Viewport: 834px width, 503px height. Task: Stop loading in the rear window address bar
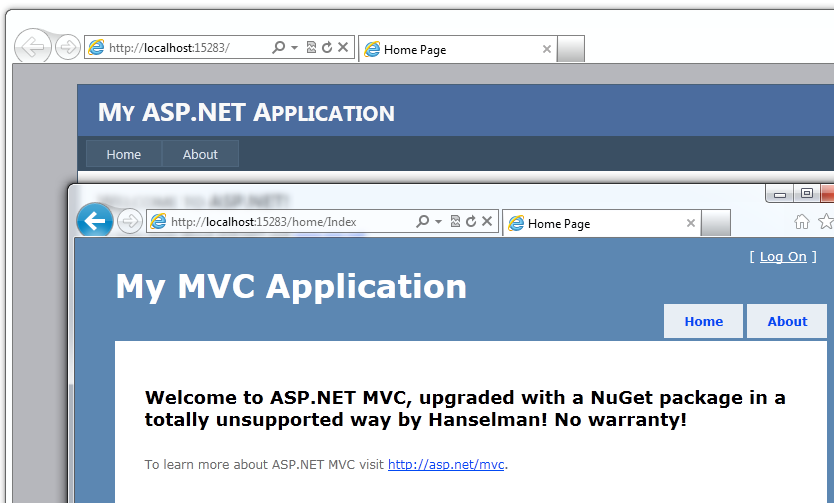(x=343, y=47)
